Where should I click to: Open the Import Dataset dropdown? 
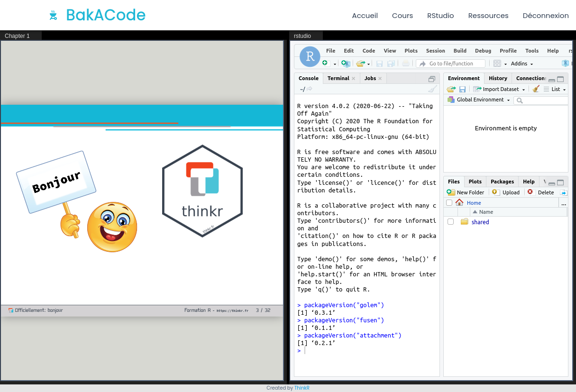499,89
